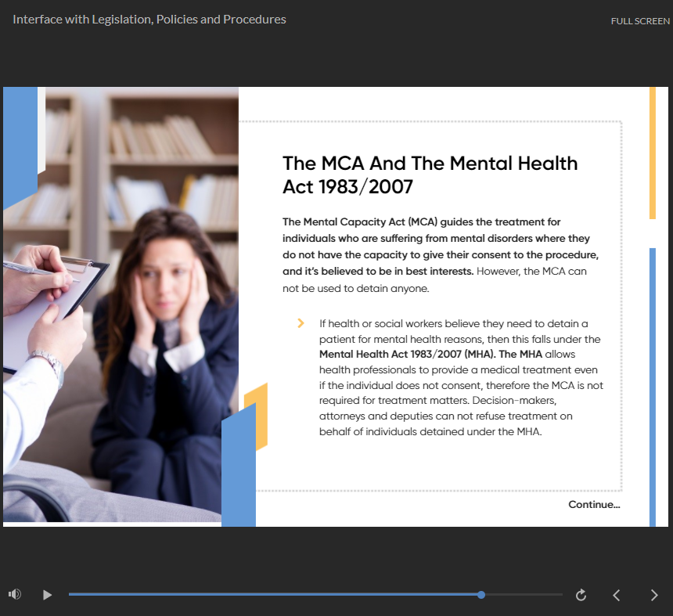Click the course title 'Interface with Legislation, Policies and Procedures'

pos(149,20)
